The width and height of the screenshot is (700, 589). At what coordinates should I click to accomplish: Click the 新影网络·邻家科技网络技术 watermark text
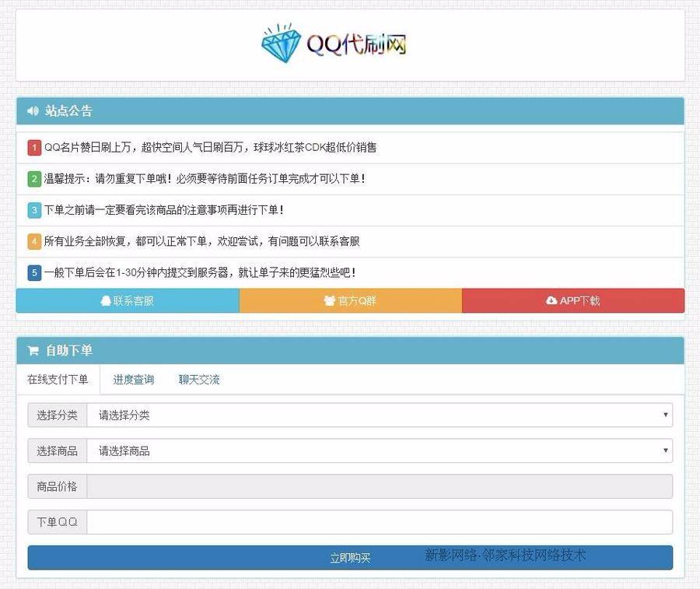[x=506, y=554]
